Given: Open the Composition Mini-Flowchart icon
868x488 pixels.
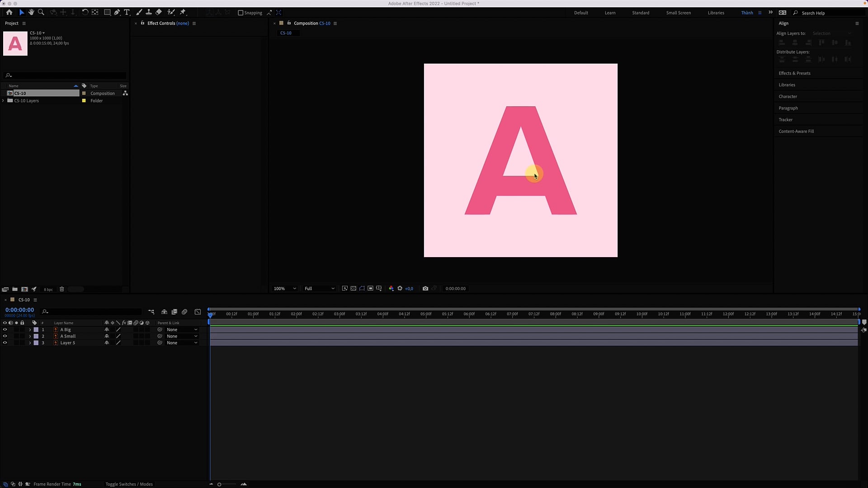Looking at the screenshot, I should pos(151,312).
